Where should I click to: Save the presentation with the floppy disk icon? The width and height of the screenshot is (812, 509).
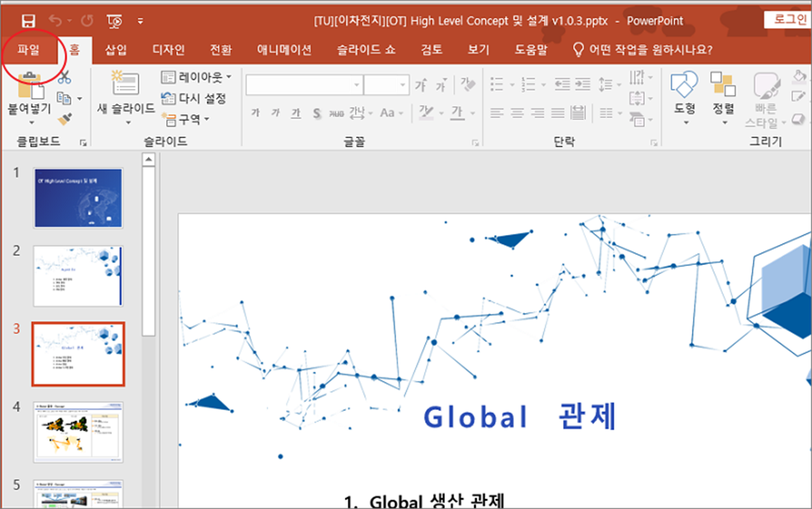point(29,21)
